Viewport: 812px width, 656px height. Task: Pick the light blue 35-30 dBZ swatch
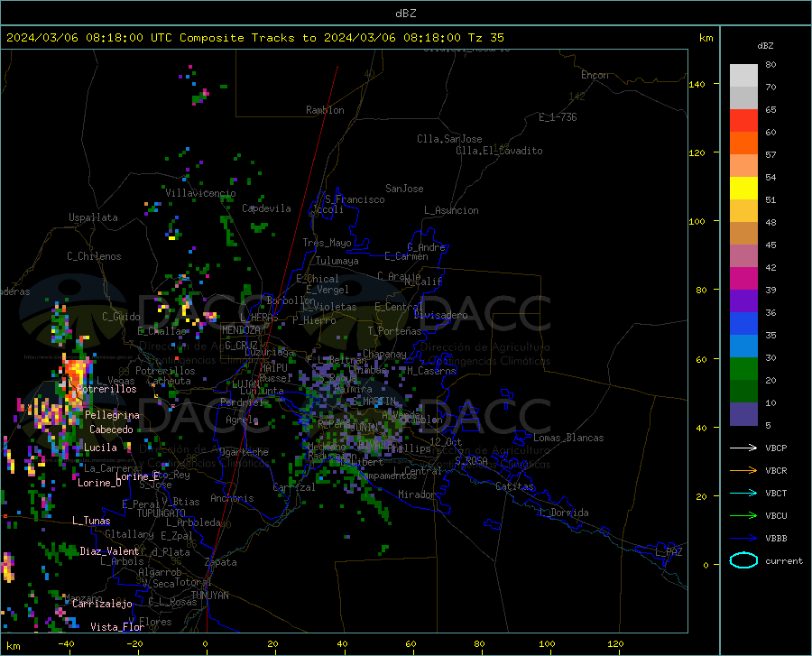(x=743, y=346)
